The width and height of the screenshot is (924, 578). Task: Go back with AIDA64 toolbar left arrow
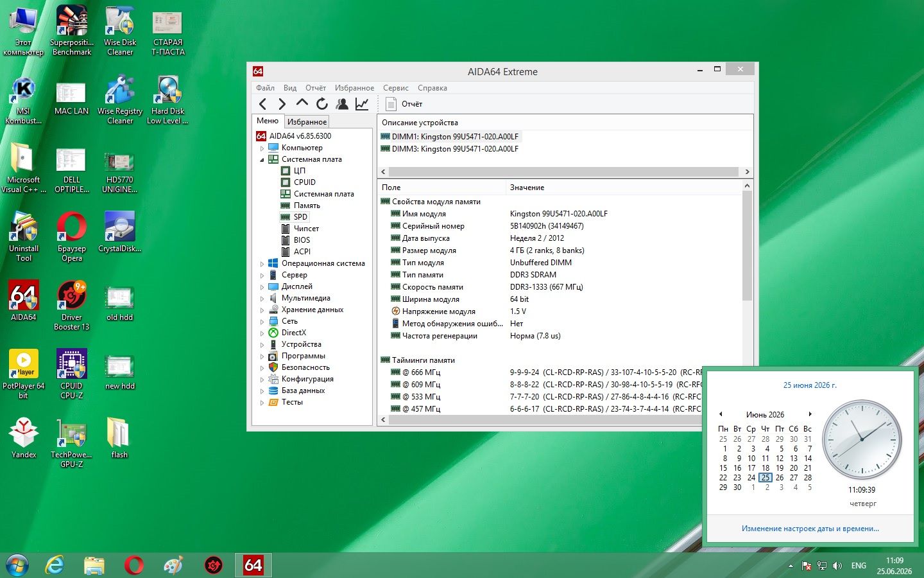tap(262, 104)
